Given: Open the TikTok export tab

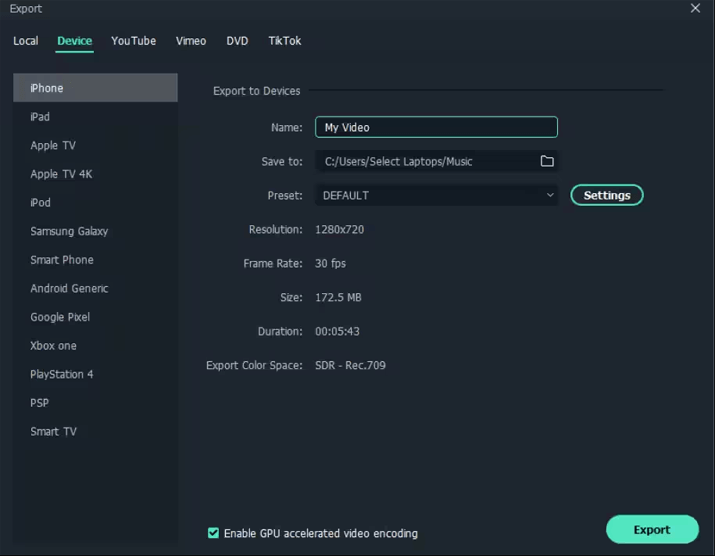Looking at the screenshot, I should 285,41.
